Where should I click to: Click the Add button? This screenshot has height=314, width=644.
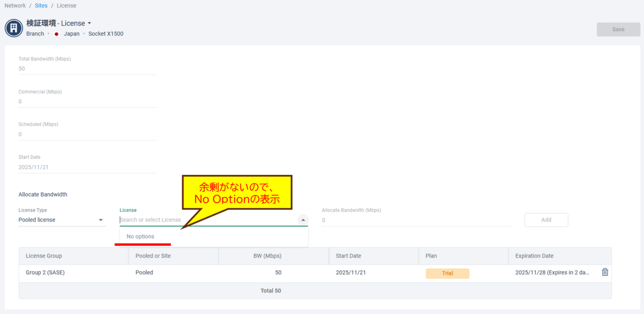pyautogui.click(x=546, y=220)
